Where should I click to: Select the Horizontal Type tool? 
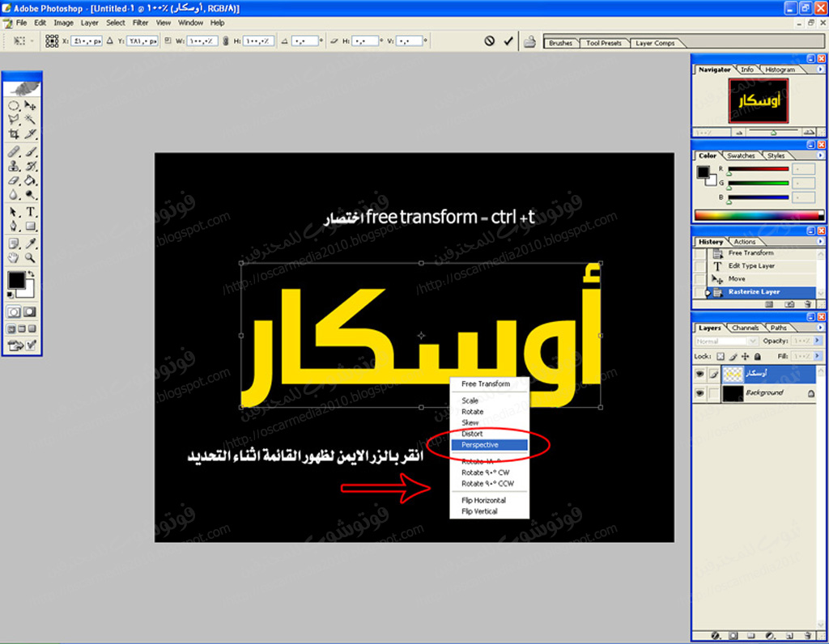30,212
